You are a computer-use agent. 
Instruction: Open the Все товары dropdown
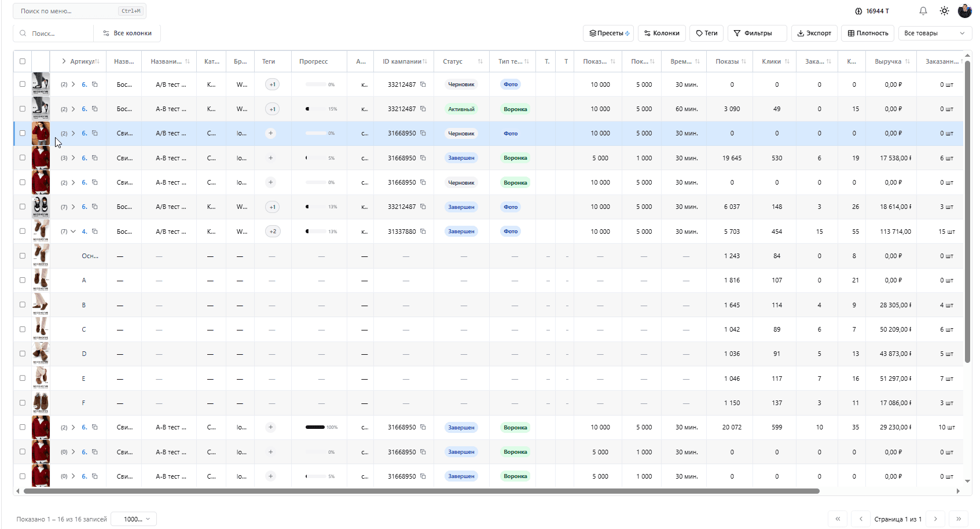pyautogui.click(x=934, y=33)
